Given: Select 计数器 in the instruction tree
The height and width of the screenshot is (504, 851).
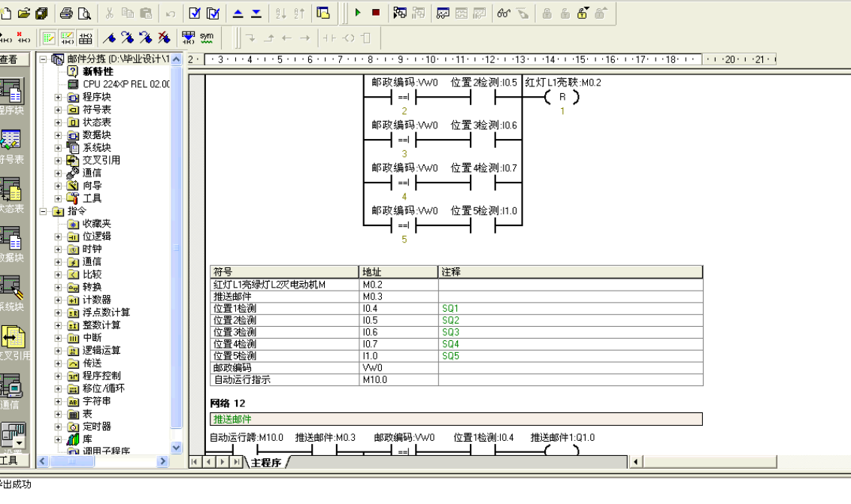Looking at the screenshot, I should pyautogui.click(x=97, y=300).
